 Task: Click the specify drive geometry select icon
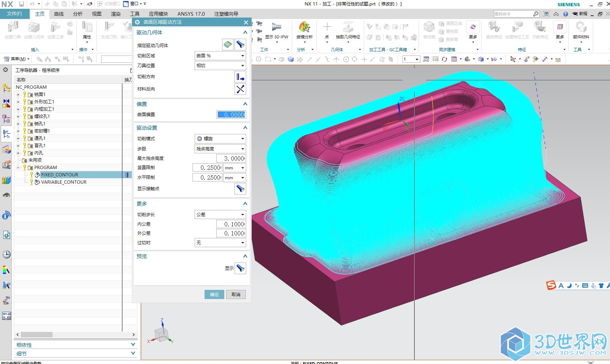pyautogui.click(x=228, y=45)
